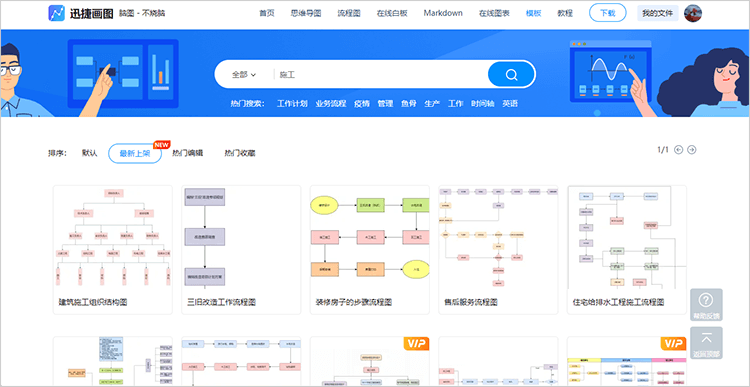The height and width of the screenshot is (387, 750).
Task: Click hot search term 业务流程
Action: pos(331,103)
